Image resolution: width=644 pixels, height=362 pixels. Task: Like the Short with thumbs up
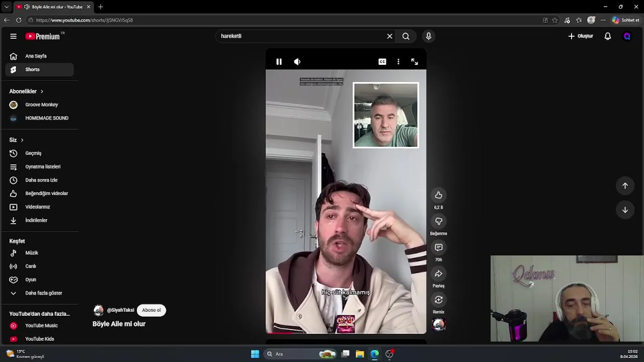tap(439, 195)
